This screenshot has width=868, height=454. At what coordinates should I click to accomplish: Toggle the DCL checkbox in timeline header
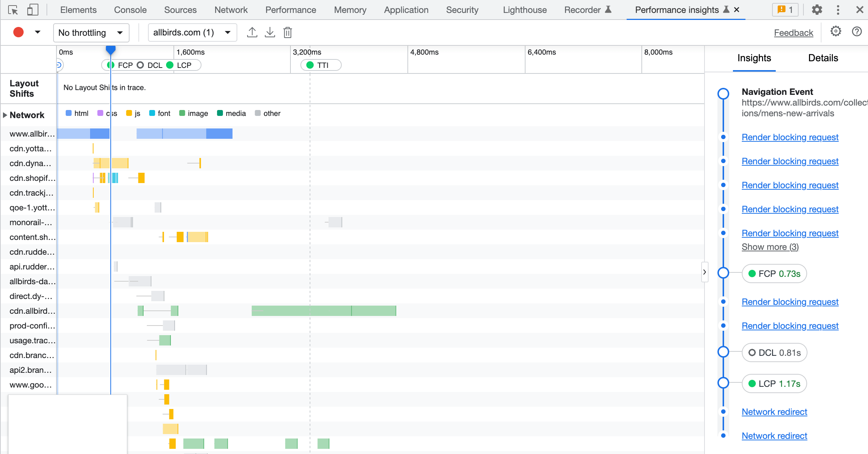coord(139,65)
